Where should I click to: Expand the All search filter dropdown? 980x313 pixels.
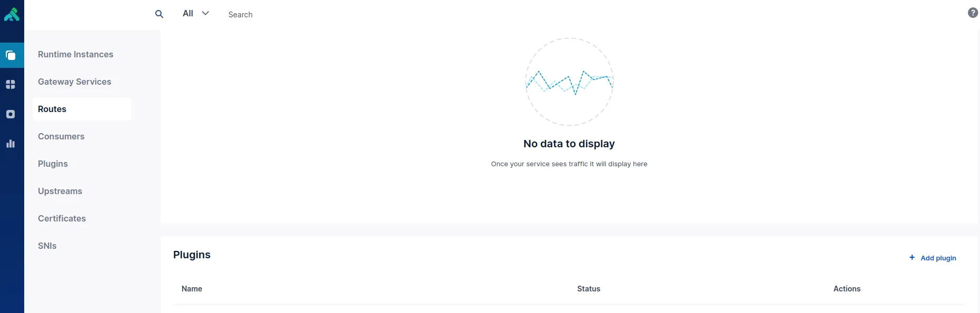tap(196, 14)
